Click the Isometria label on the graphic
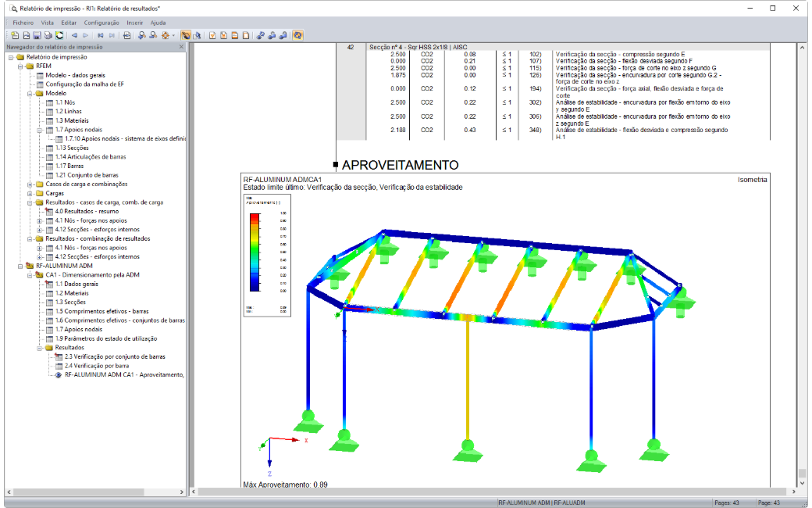This screenshot has width=812, height=508. [x=753, y=179]
